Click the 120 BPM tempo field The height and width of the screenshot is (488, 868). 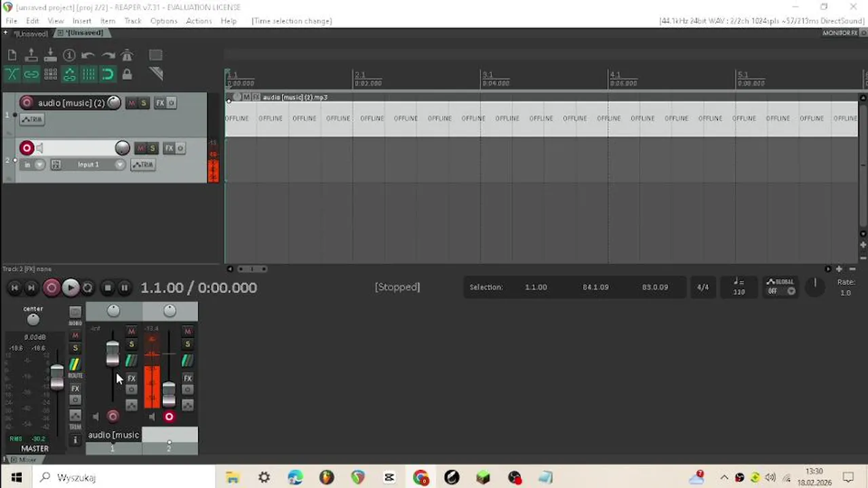[738, 287]
